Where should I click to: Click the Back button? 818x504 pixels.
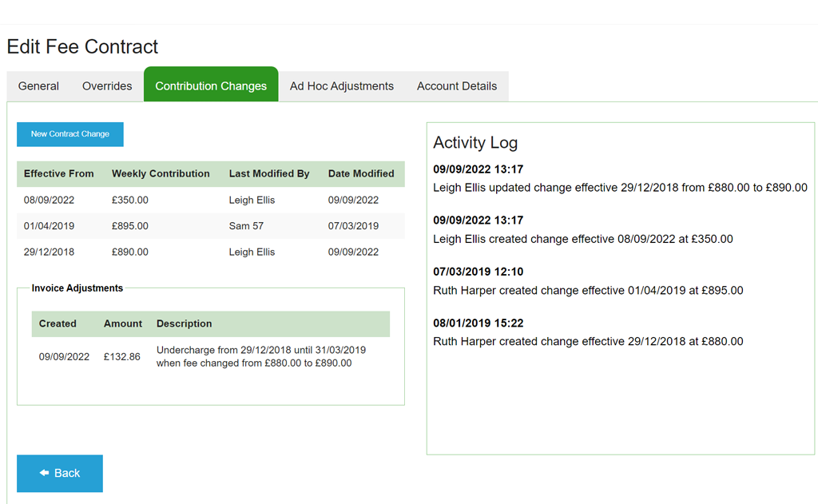point(59,473)
